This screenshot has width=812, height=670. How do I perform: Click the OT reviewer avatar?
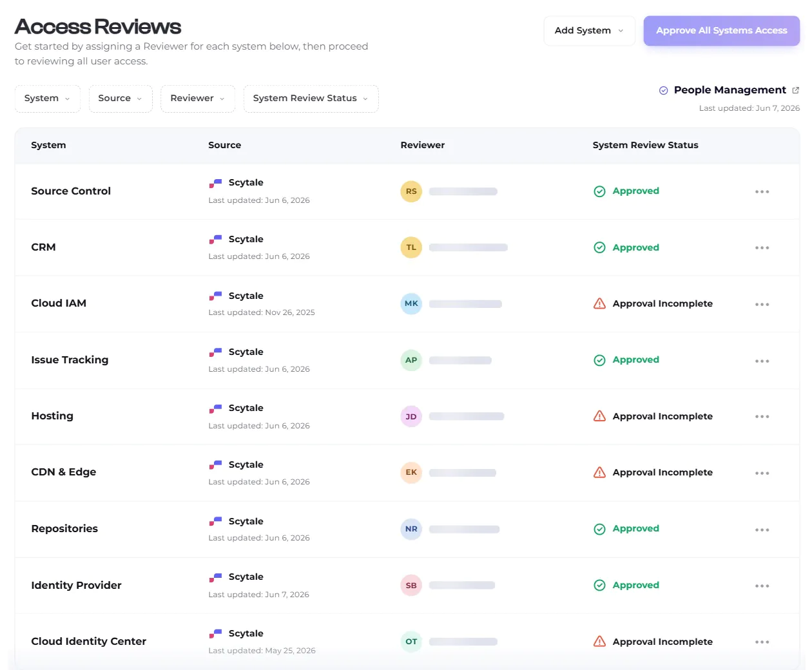(411, 641)
